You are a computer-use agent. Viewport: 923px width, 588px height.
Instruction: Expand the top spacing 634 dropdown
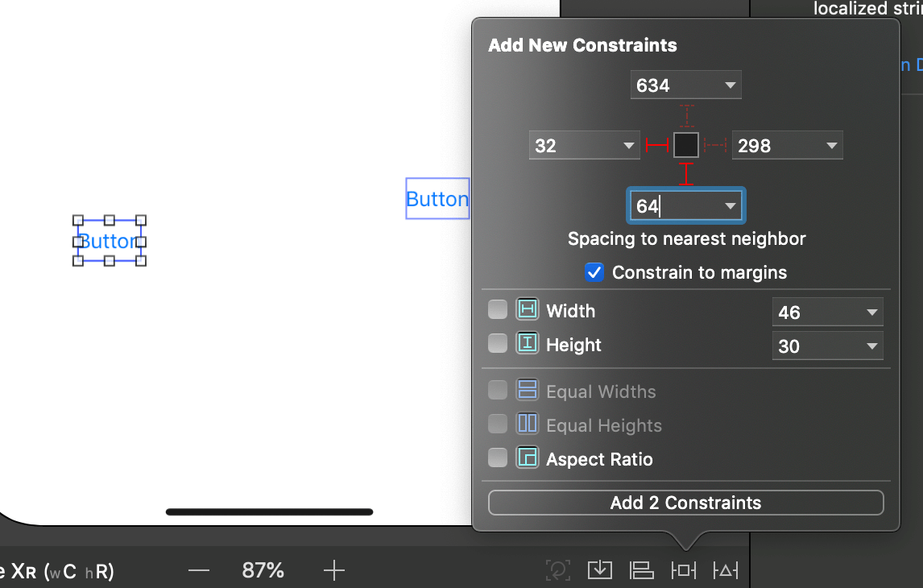pyautogui.click(x=730, y=85)
